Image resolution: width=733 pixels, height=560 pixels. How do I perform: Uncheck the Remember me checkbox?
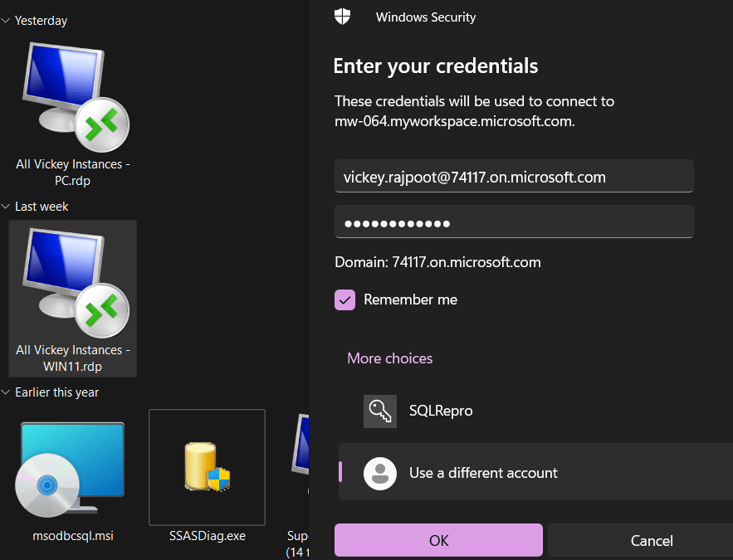(345, 299)
